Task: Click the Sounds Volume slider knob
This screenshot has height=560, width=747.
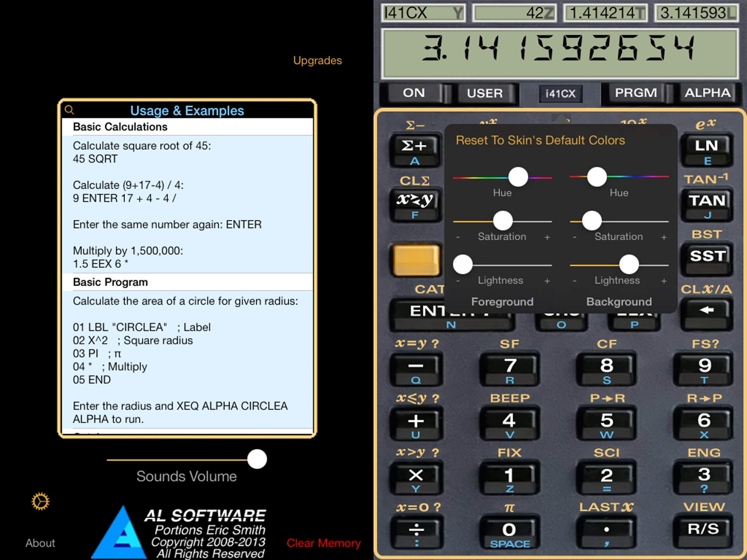Action: tap(257, 459)
